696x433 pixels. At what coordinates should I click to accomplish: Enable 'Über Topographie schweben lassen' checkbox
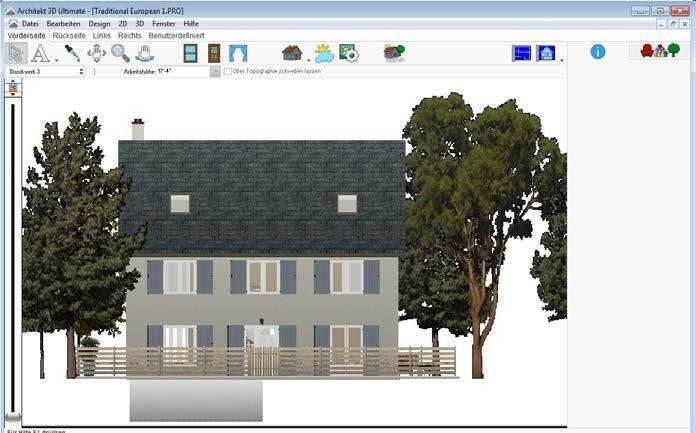pos(228,72)
